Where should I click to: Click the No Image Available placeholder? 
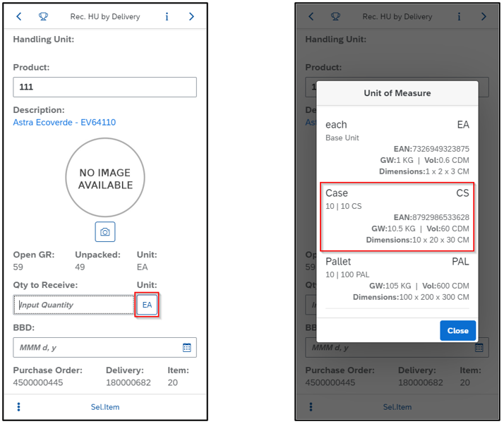pos(105,179)
